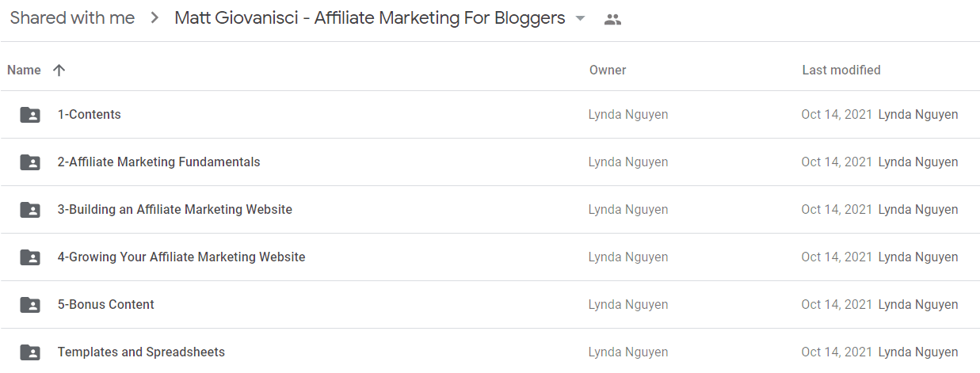
Task: Sort by the Name column header
Action: click(x=24, y=70)
